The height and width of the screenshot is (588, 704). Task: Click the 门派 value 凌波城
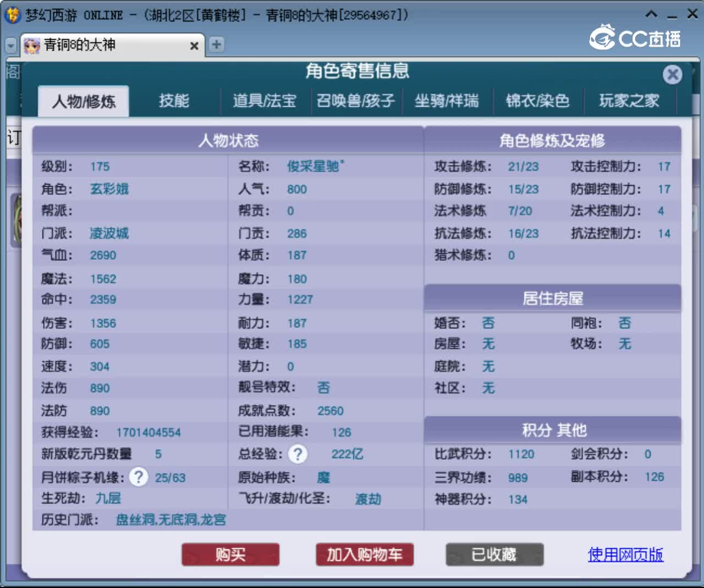pos(109,234)
